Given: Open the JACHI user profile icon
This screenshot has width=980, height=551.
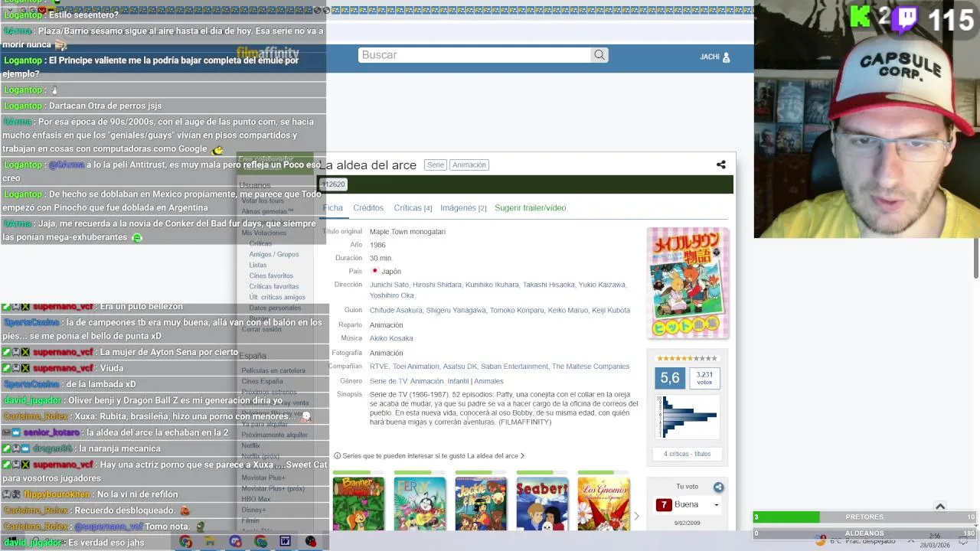Looking at the screenshot, I should [726, 57].
